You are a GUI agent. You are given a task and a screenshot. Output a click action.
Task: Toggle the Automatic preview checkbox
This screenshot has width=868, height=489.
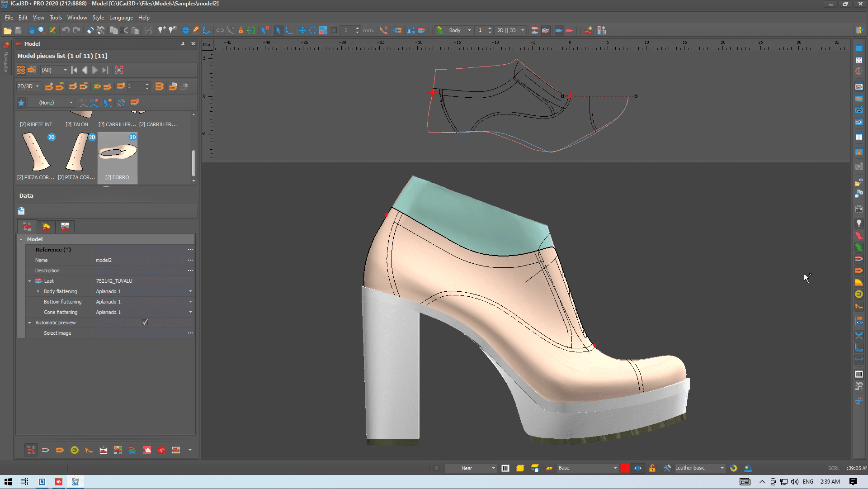145,323
